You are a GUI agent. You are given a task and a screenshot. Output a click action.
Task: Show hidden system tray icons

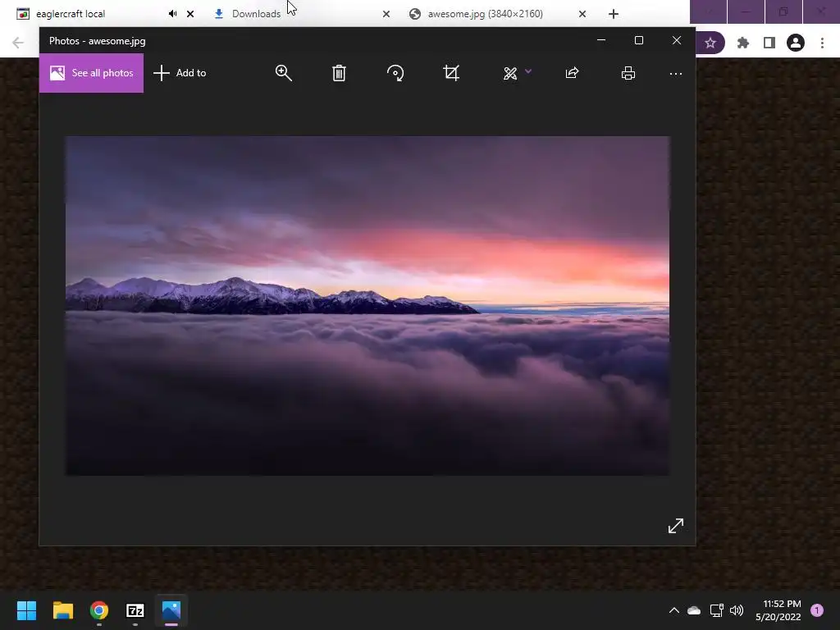pos(674,610)
